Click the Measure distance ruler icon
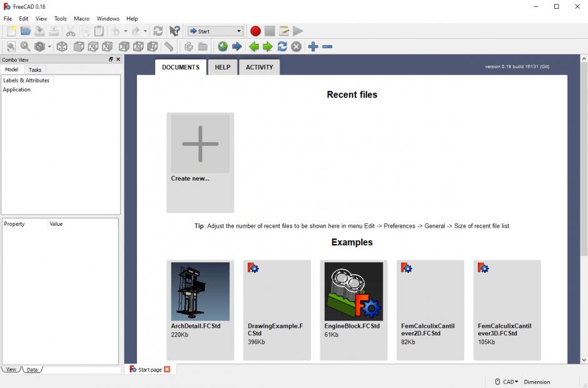 tap(169, 46)
